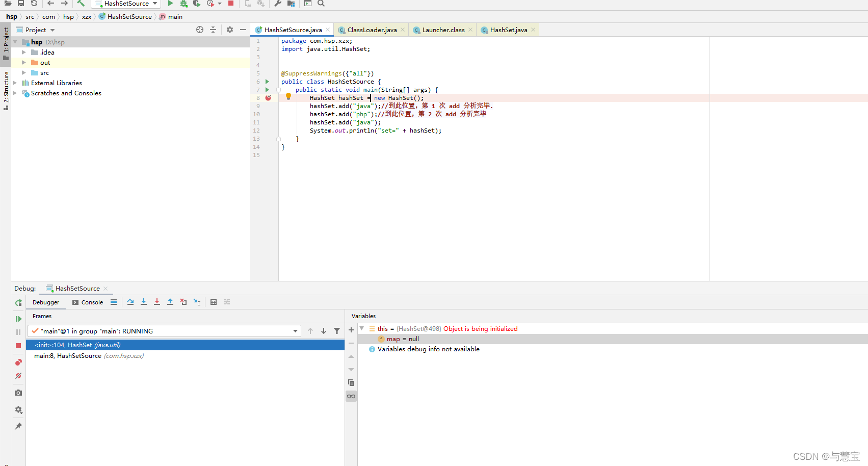Switch to the Console tab

tap(87, 302)
